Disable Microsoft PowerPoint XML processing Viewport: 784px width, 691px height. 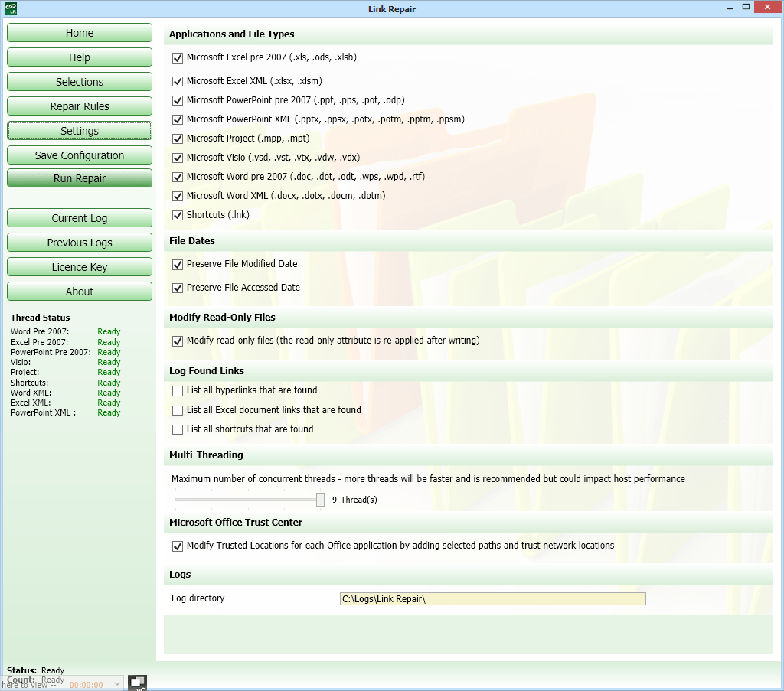(x=177, y=119)
